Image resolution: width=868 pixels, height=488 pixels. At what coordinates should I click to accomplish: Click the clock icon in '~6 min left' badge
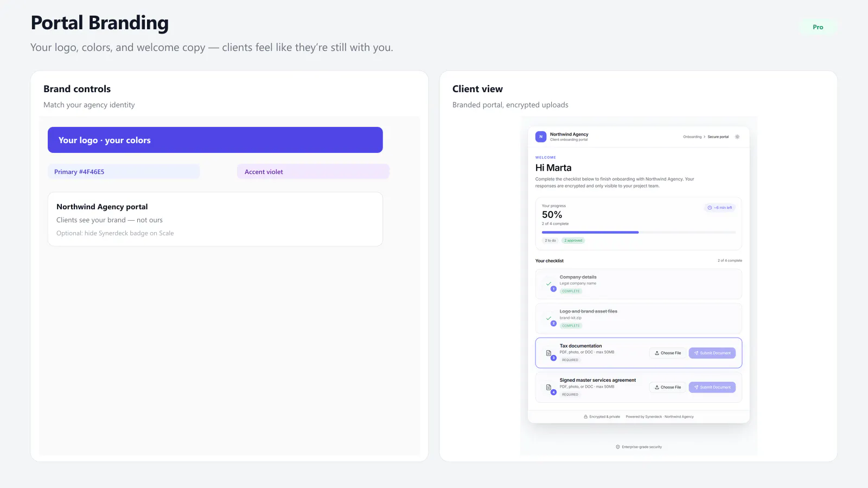click(710, 208)
